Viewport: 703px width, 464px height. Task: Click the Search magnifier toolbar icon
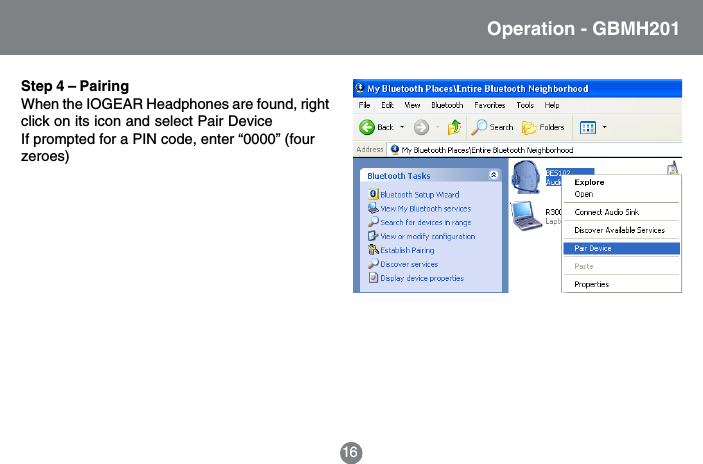479,127
